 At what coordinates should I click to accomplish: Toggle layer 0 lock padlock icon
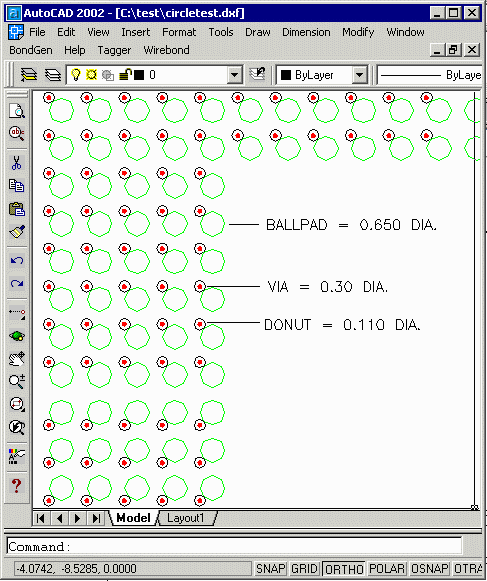125,75
